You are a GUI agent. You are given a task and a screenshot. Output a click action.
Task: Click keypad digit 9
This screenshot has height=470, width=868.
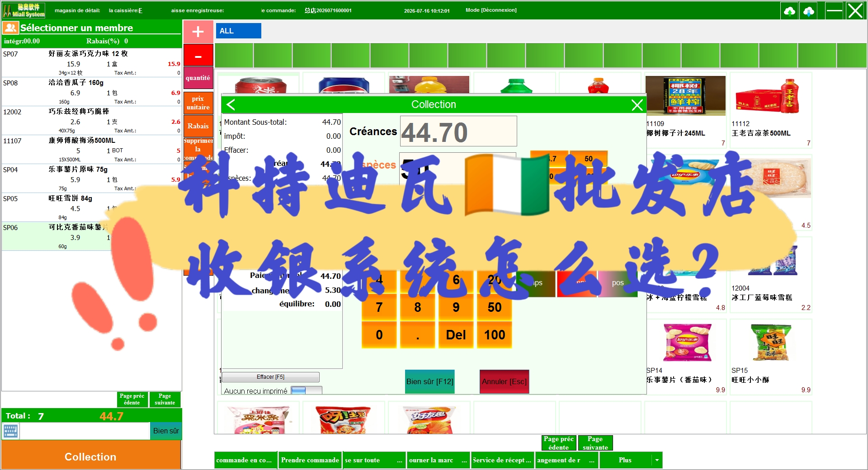(x=456, y=307)
